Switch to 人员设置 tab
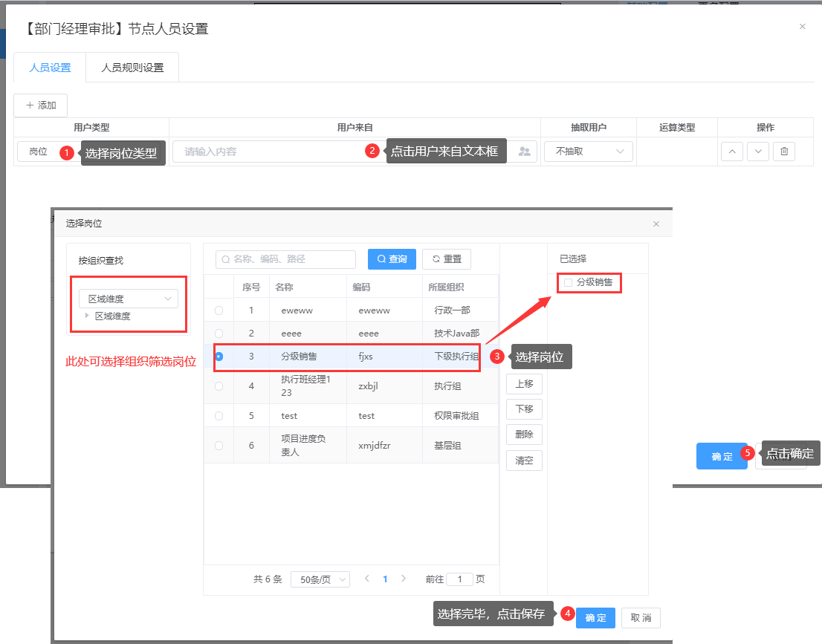The width and height of the screenshot is (822, 644). [x=50, y=68]
